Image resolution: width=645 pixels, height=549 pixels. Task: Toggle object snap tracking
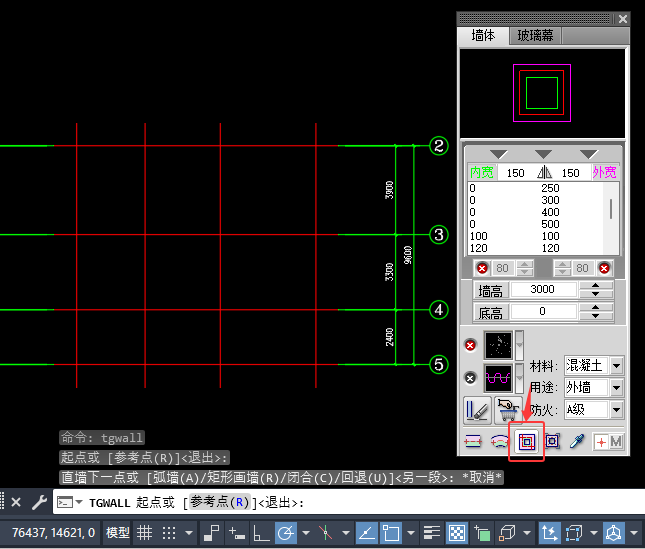tap(367, 533)
